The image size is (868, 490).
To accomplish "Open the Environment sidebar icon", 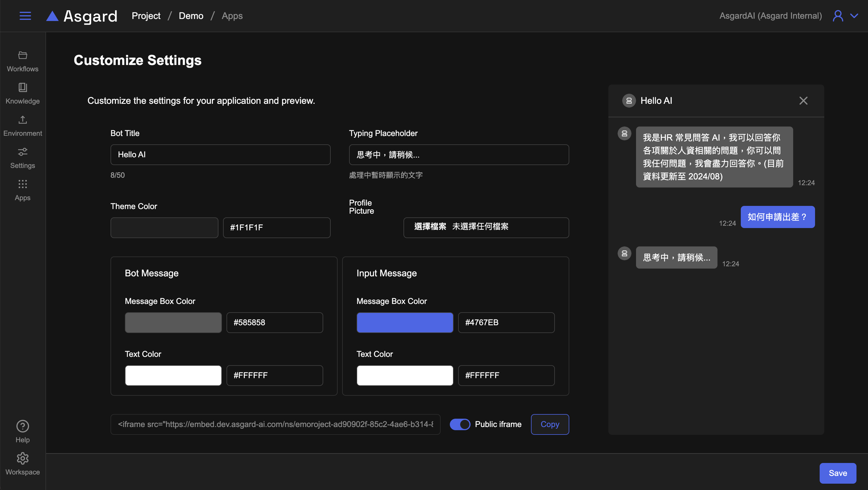I will 22,120.
